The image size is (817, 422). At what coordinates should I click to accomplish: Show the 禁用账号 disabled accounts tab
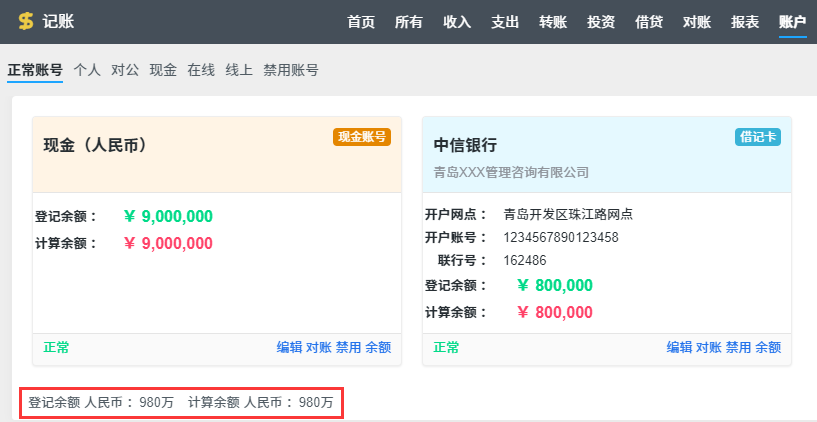(291, 70)
